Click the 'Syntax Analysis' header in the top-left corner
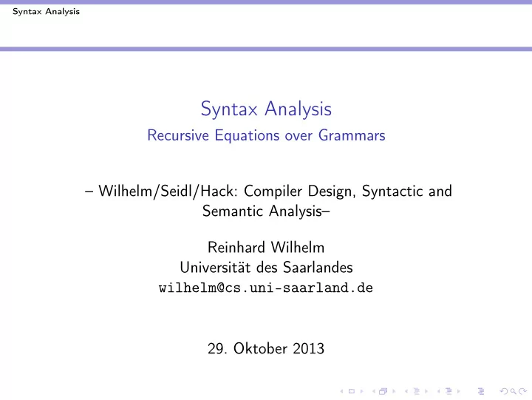 point(46,12)
